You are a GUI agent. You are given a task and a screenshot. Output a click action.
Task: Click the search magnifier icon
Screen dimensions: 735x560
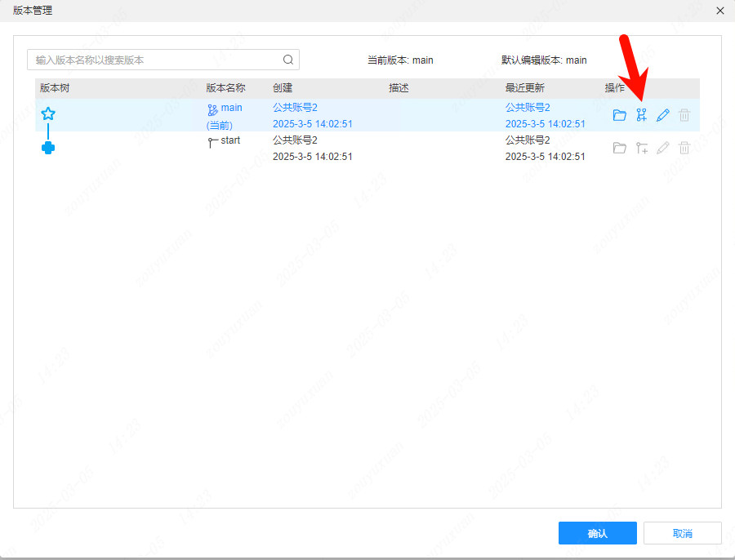pos(287,59)
